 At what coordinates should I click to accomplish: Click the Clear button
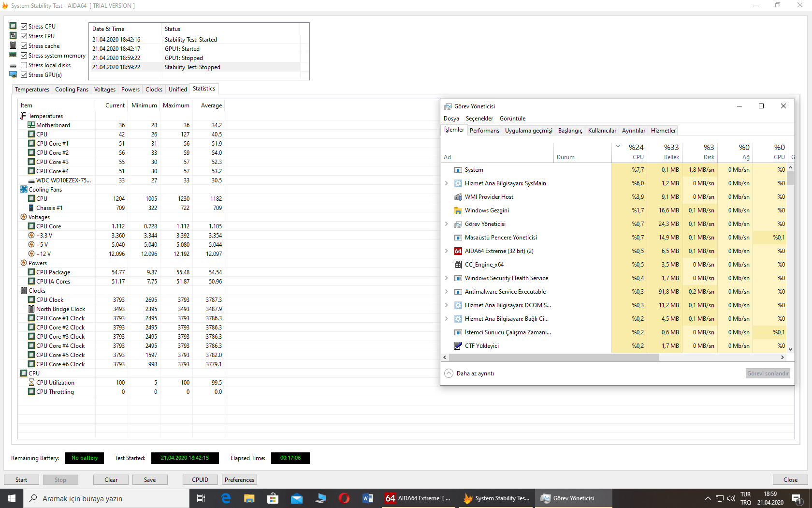(111, 480)
